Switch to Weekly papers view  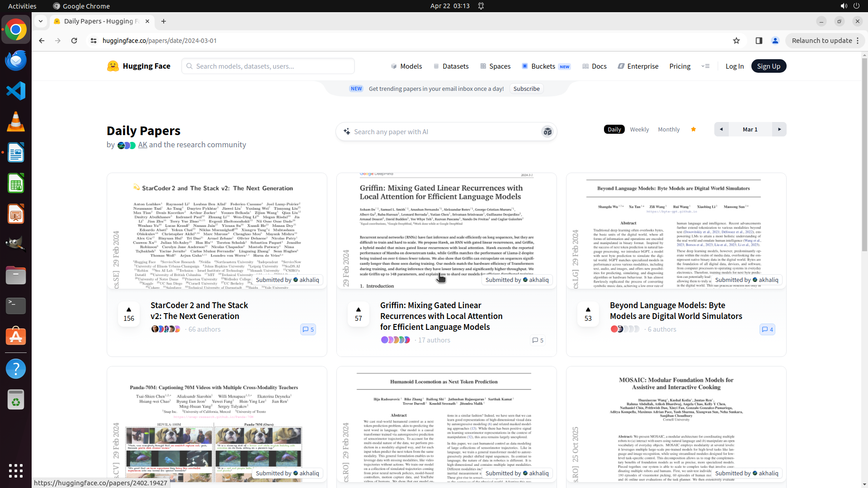639,129
